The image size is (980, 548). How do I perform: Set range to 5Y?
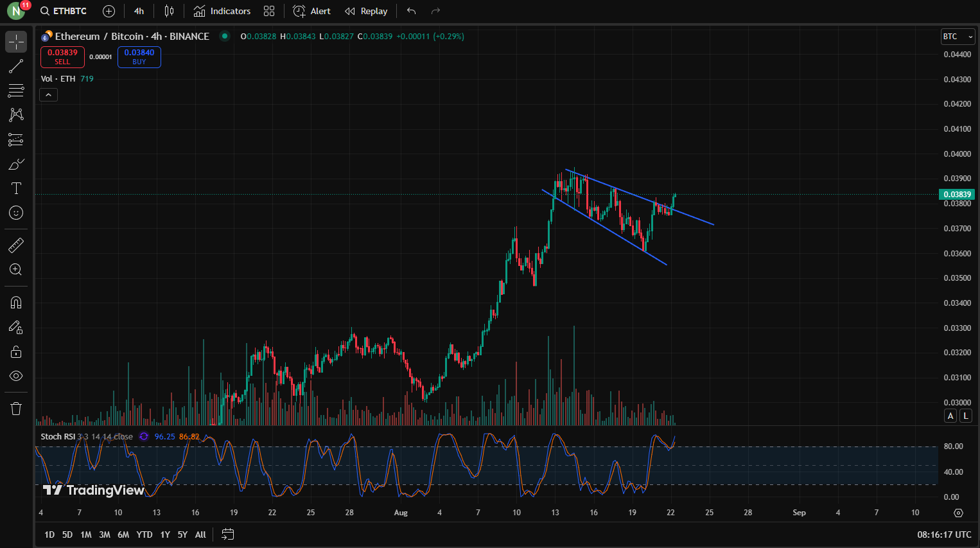182,535
